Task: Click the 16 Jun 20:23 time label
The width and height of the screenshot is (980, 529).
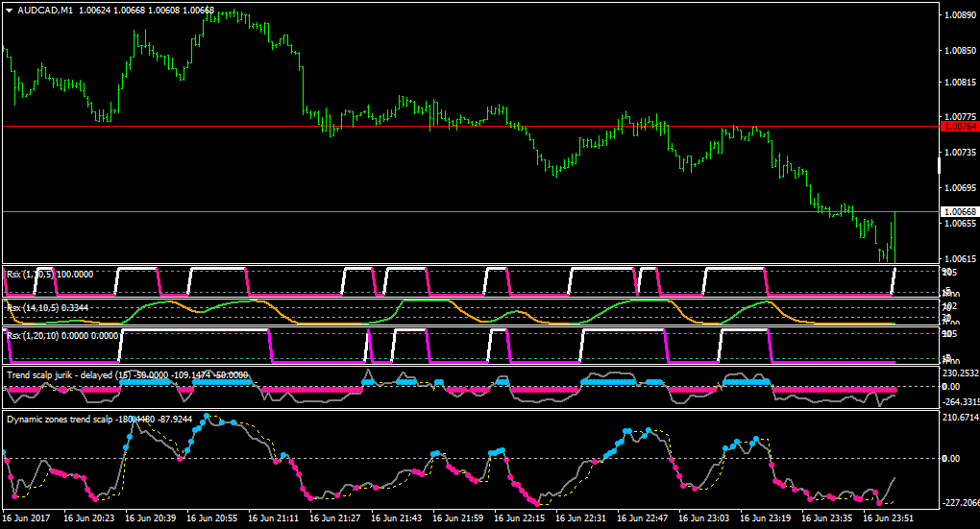Action: (x=88, y=518)
